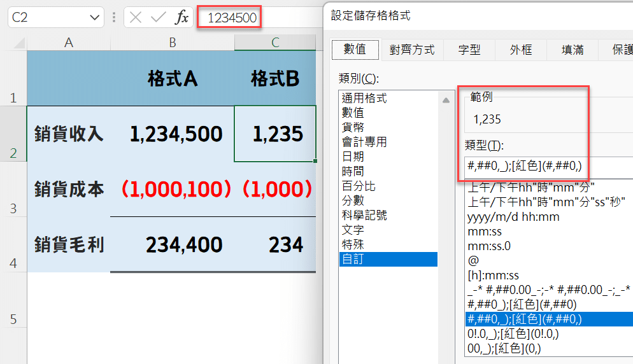633x364 pixels.
Task: Switch to the 對齊方式 tab
Action: click(x=412, y=50)
